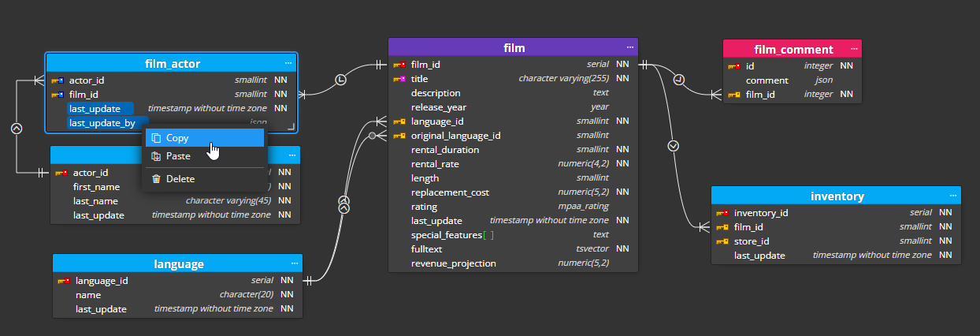980x336 pixels.
Task: Click the key icon beside film_id in film_actor
Action: coord(58,95)
